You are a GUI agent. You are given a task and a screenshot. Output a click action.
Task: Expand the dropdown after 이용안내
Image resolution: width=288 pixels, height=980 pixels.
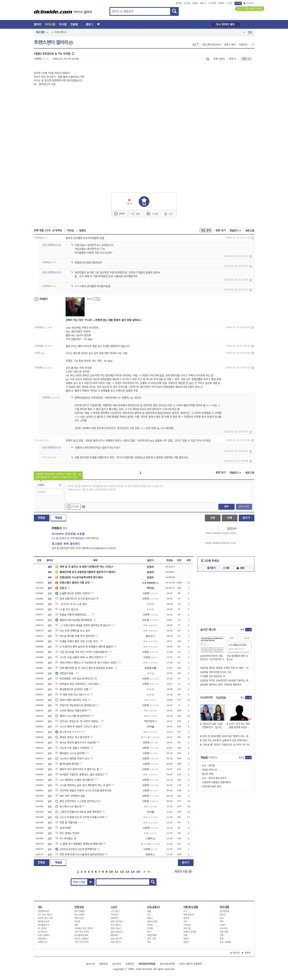(x=253, y=45)
